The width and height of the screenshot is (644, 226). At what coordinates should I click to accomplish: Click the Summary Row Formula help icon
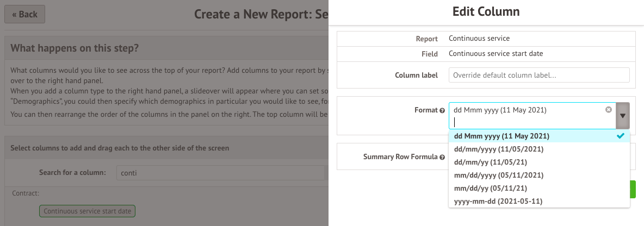click(x=442, y=157)
